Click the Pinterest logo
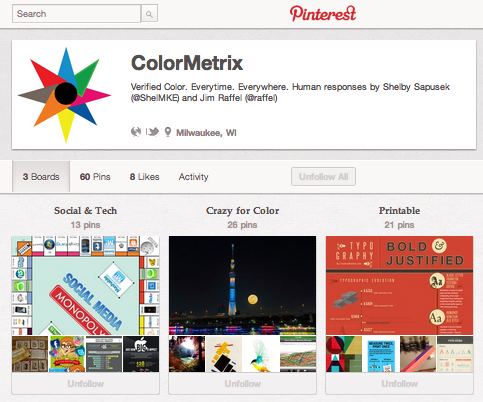This screenshot has width=483, height=402. [323, 14]
